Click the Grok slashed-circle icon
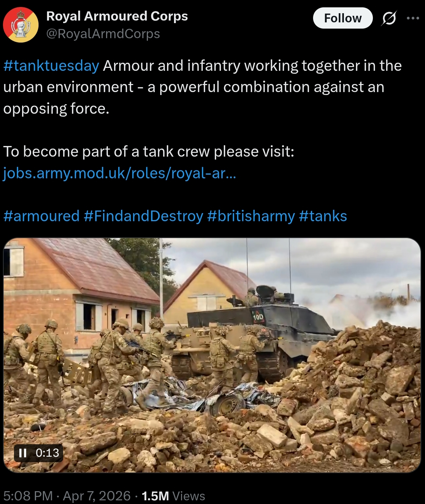The width and height of the screenshot is (425, 504). 389,18
